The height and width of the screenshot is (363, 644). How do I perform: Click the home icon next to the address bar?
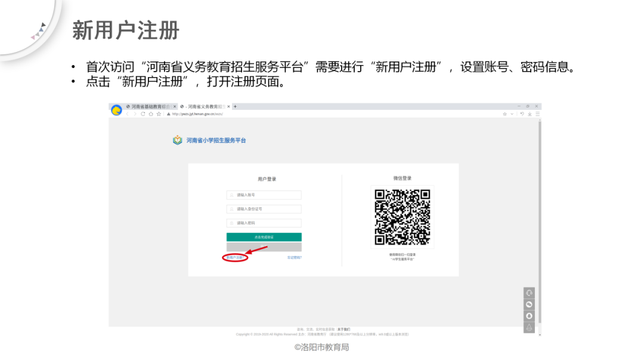pyautogui.click(x=150, y=113)
